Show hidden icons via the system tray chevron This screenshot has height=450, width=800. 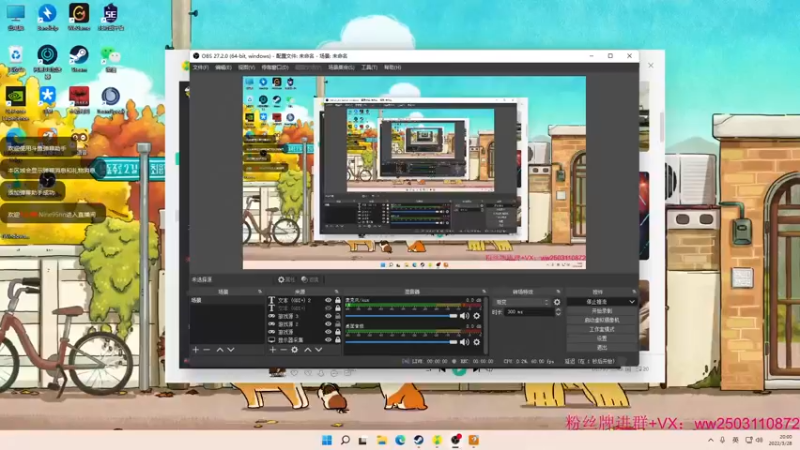click(x=711, y=440)
